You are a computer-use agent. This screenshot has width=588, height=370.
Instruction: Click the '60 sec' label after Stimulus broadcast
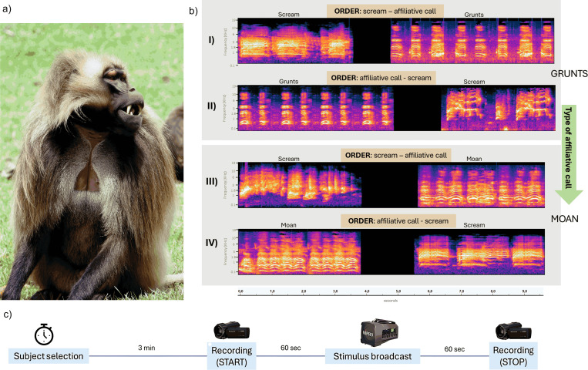coord(454,349)
